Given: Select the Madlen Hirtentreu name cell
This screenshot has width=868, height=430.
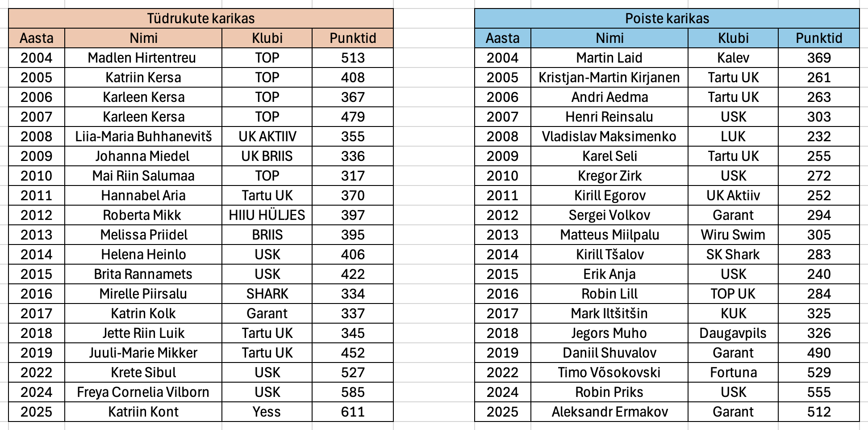Looking at the screenshot, I should coord(143,58).
